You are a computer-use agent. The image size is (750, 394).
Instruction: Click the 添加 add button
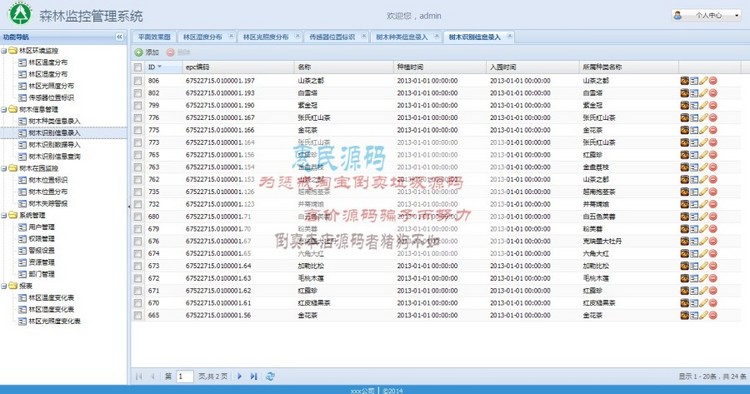(147, 52)
